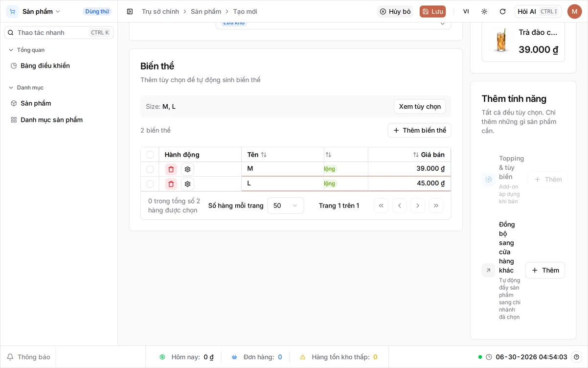Edit the 45.000 ₫ price cell

click(409, 184)
